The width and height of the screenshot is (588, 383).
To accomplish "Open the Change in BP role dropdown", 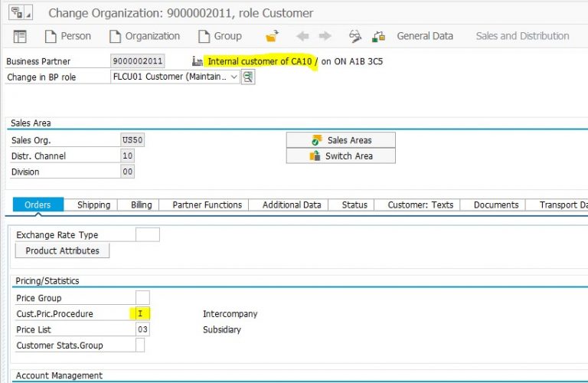I will tap(233, 77).
